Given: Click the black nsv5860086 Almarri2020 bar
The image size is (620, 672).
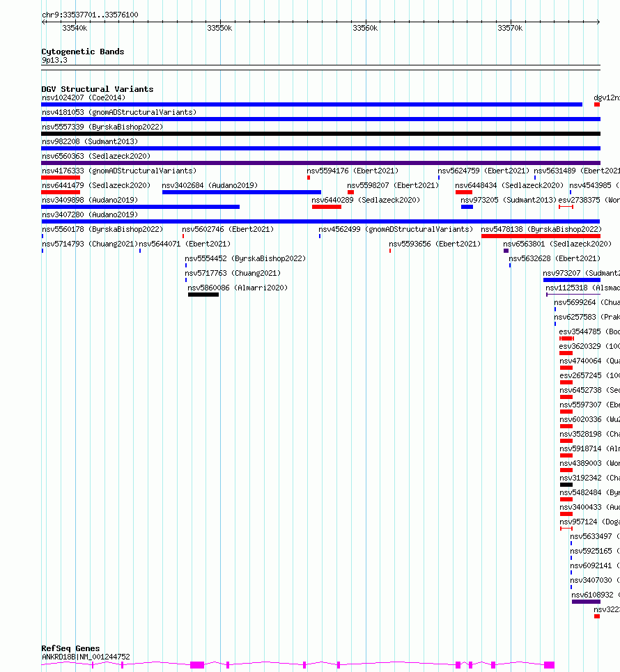Looking at the screenshot, I should (x=203, y=295).
